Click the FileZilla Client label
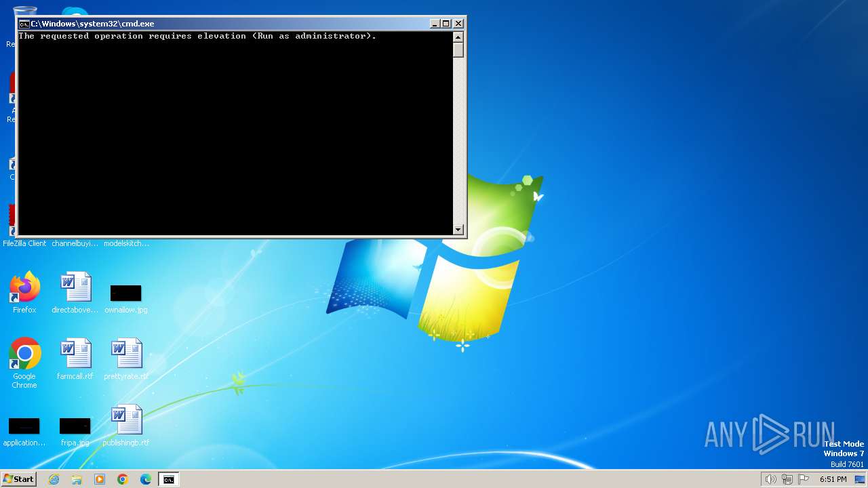Image resolution: width=868 pixels, height=488 pixels. [24, 243]
